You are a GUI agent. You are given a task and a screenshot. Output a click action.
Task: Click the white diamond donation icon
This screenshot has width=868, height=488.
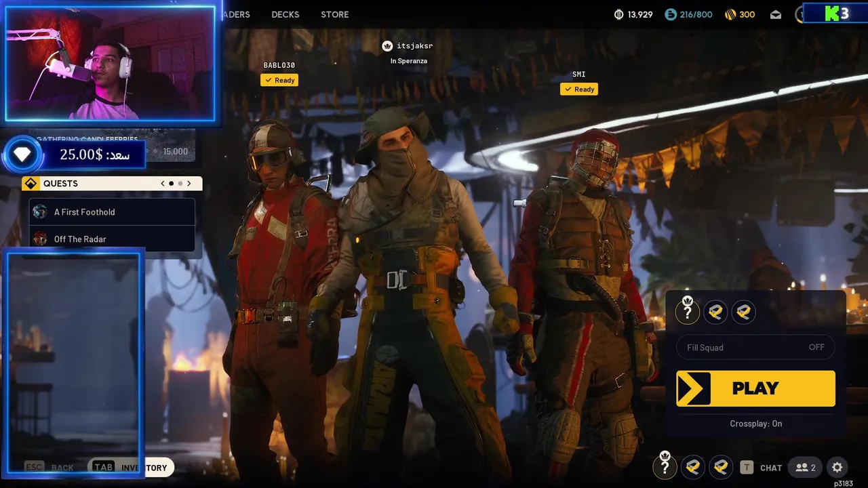pyautogui.click(x=22, y=155)
